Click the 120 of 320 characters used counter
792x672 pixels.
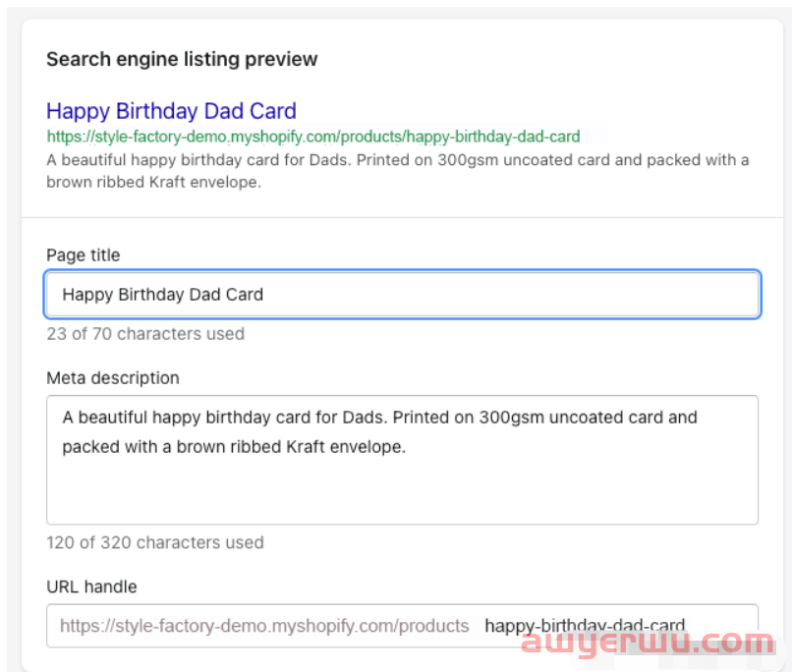point(155,542)
